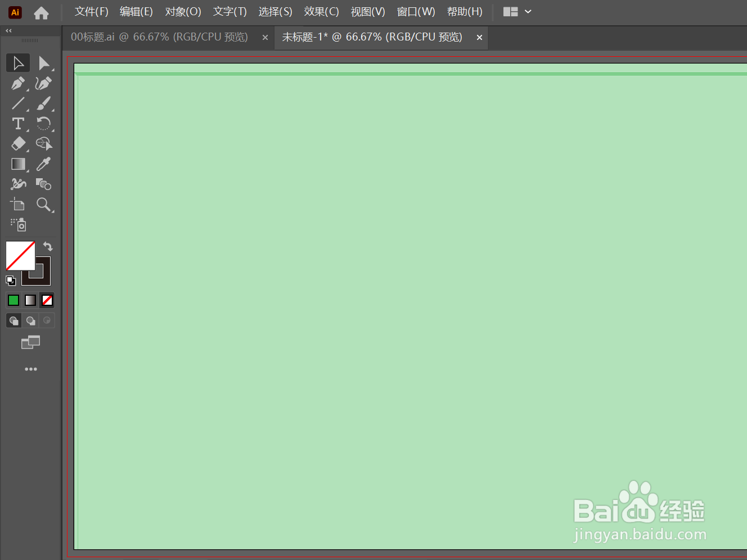Screen dimensions: 747x560
Task: Select the Gradient tool
Action: (18, 164)
